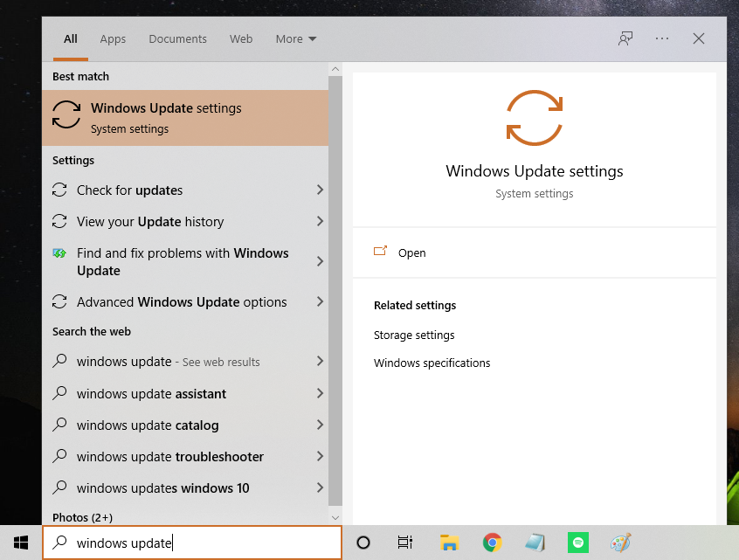The image size is (739, 560).
Task: Open Spotify from the taskbar
Action: [x=578, y=543]
